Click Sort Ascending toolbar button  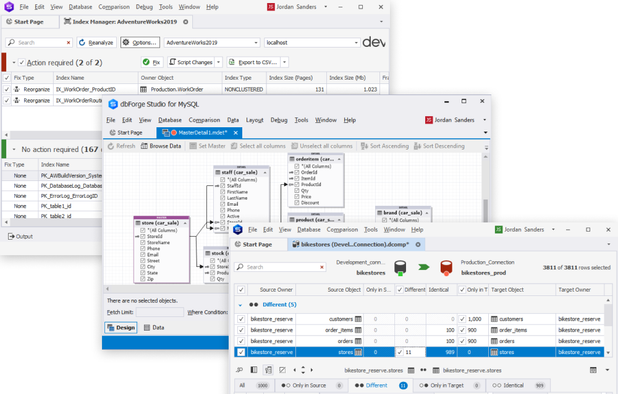pos(385,146)
